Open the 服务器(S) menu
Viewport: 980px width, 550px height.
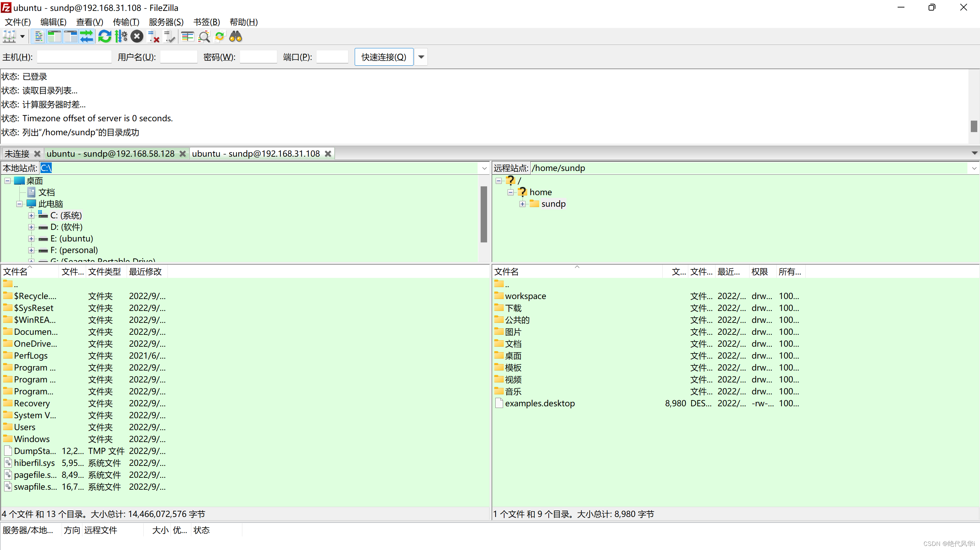tap(166, 22)
